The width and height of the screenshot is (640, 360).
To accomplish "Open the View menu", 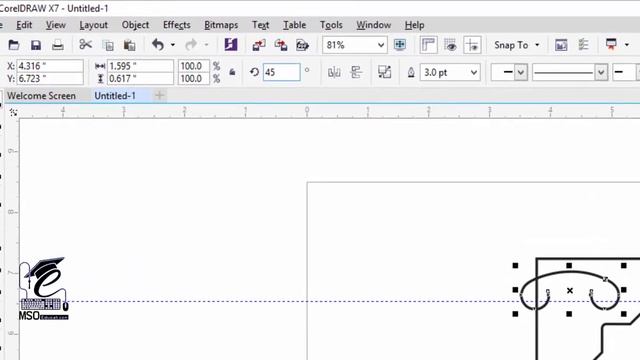I will click(56, 25).
